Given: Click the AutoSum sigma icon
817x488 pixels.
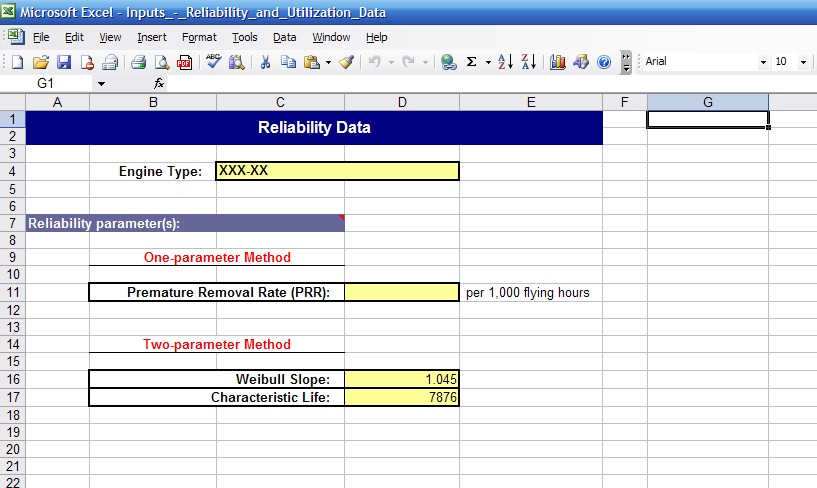Looking at the screenshot, I should click(471, 62).
